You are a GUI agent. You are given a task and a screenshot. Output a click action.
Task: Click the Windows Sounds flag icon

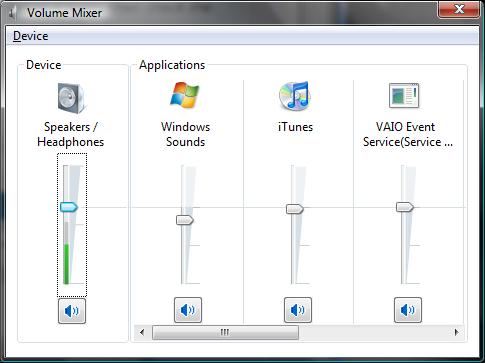185,95
